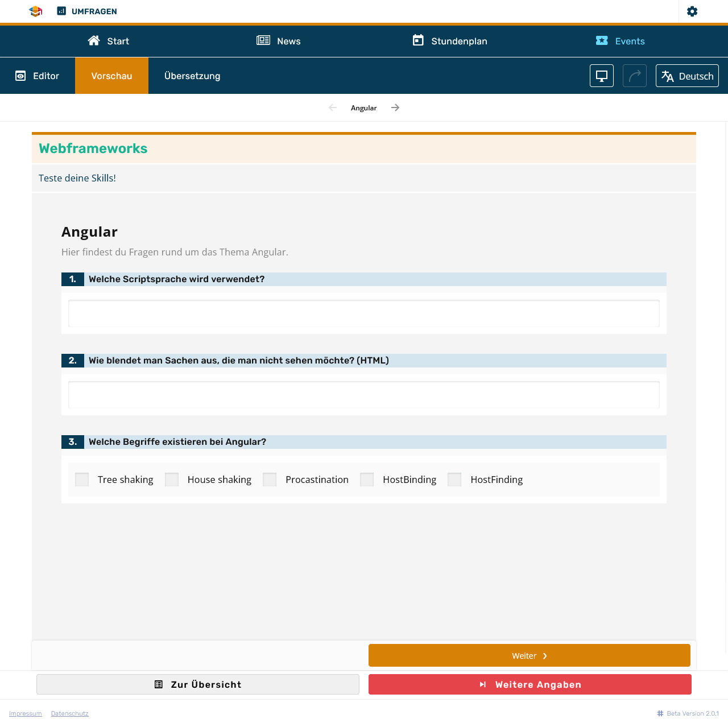Click the Umfragen chart icon
Image resolution: width=728 pixels, height=727 pixels.
(x=61, y=11)
